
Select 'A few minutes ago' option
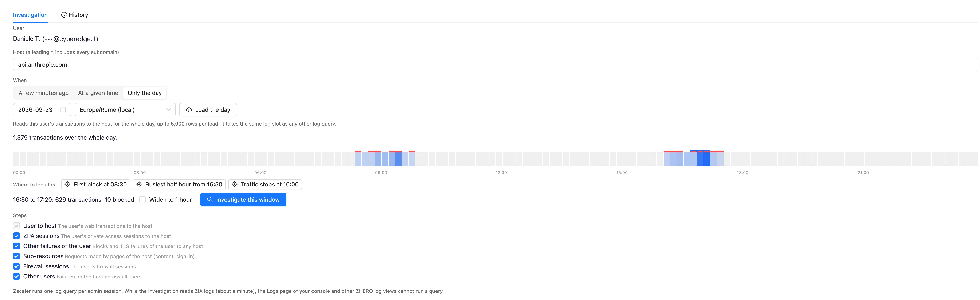click(x=44, y=93)
